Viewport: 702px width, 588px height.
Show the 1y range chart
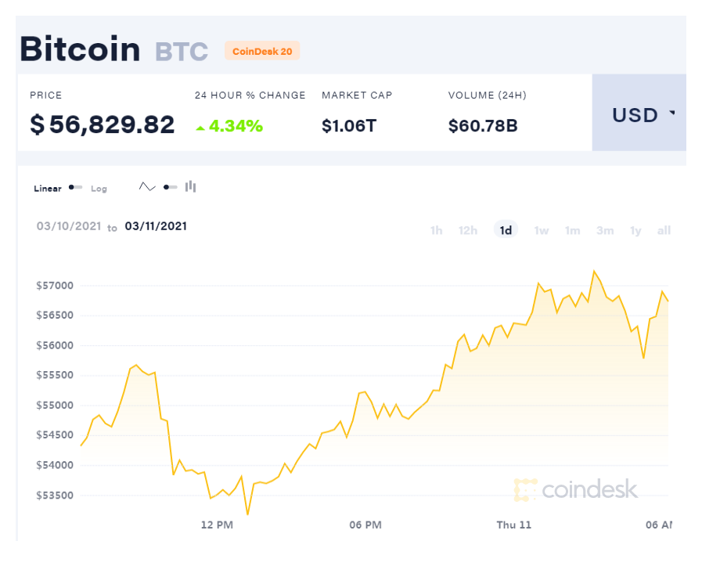point(635,231)
